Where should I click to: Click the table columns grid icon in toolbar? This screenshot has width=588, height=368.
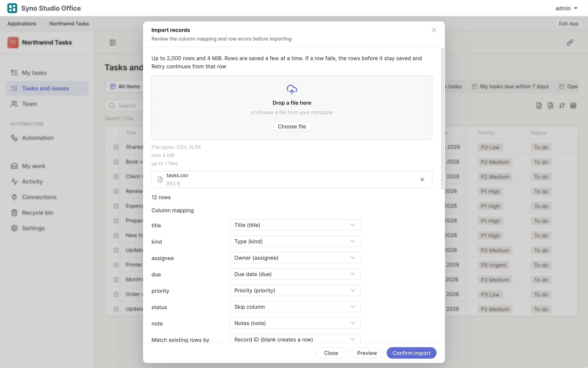click(573, 106)
